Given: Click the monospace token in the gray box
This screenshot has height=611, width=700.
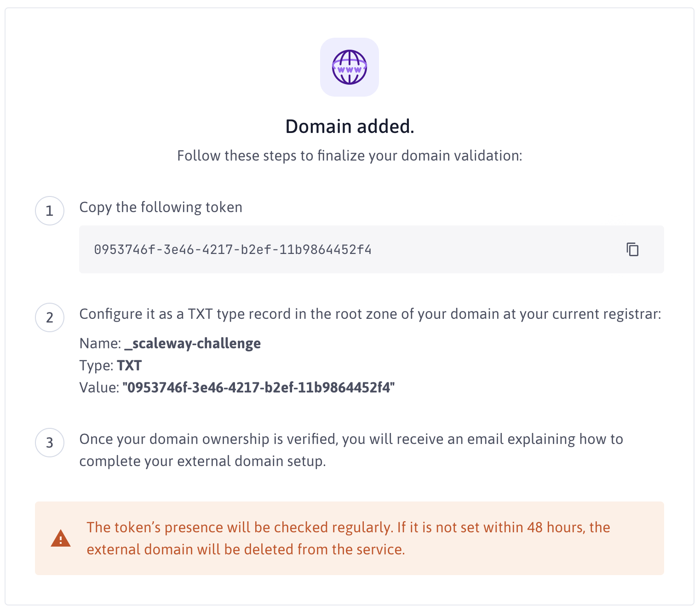Looking at the screenshot, I should pos(233,249).
